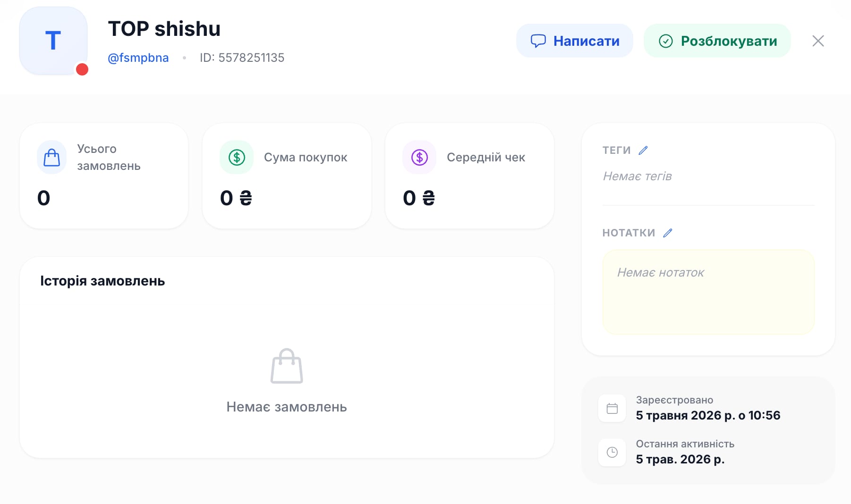Click the purple dollar icon for Середній чек
The height and width of the screenshot is (504, 851).
pos(419,157)
